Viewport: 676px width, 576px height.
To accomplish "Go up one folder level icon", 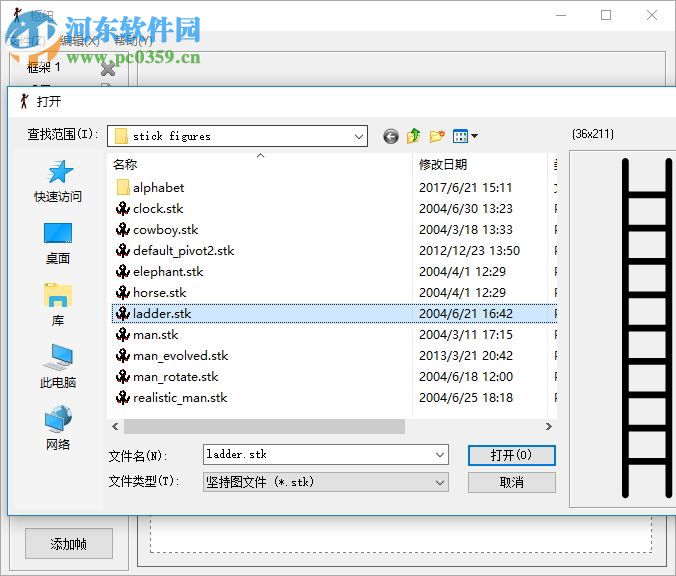I will (414, 136).
